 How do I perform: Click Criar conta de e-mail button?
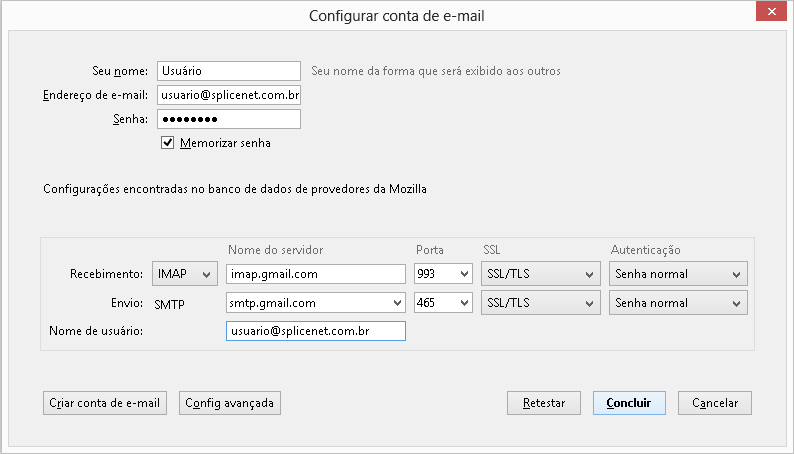(x=105, y=403)
